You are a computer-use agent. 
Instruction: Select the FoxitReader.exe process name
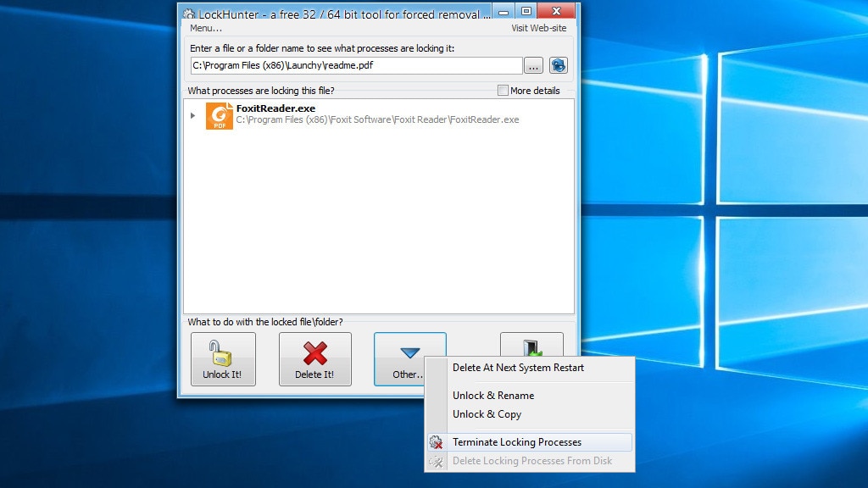(275, 108)
